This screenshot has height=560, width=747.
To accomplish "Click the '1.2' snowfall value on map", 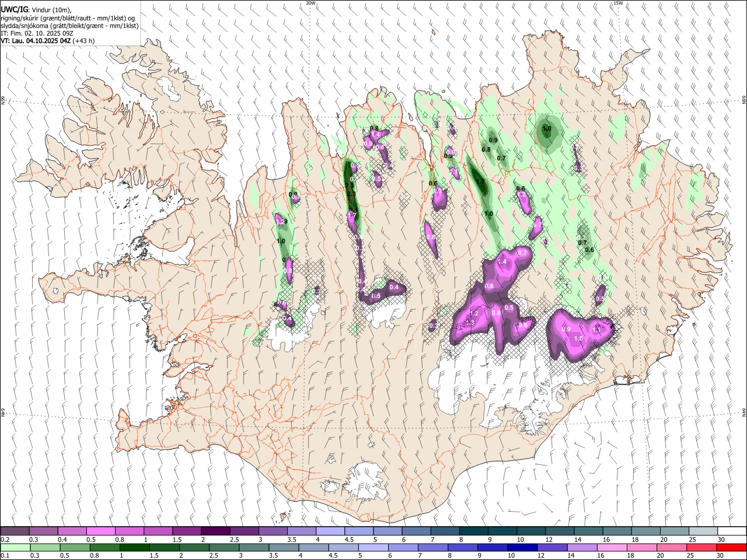I will [474, 314].
